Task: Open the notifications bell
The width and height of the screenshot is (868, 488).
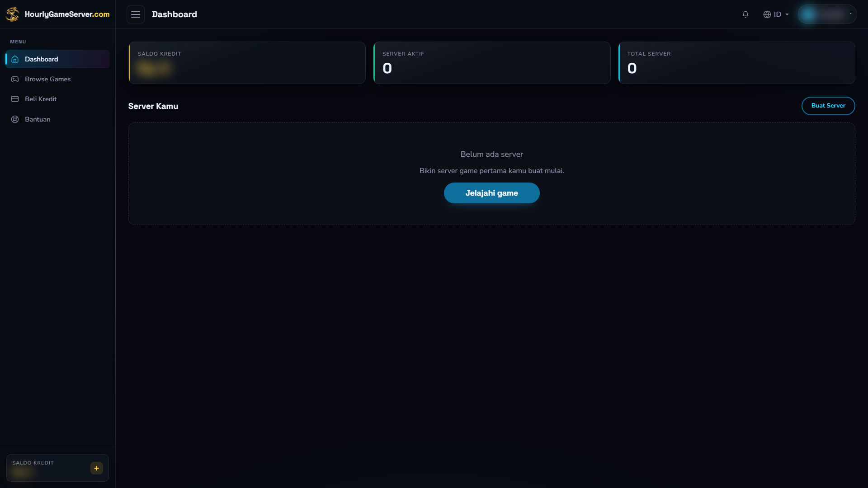Action: pos(745,14)
